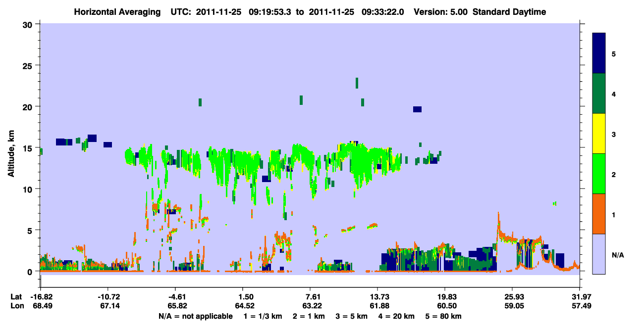
Task: Click the '3 = 5 km' legend note
Action: pos(352,316)
